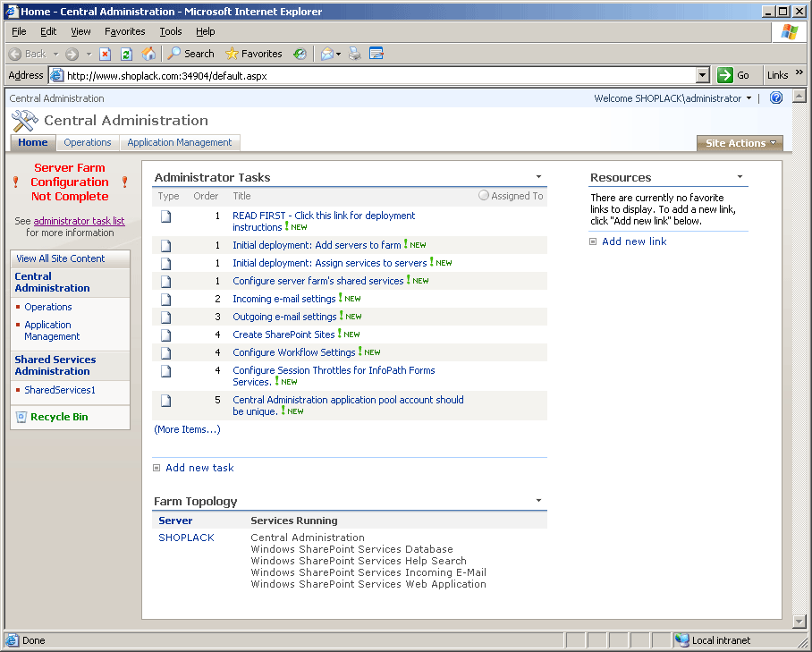Viewport: 812px width, 652px height.
Task: Open the Welcome SHOPLACK\administrator menu
Action: [672, 98]
